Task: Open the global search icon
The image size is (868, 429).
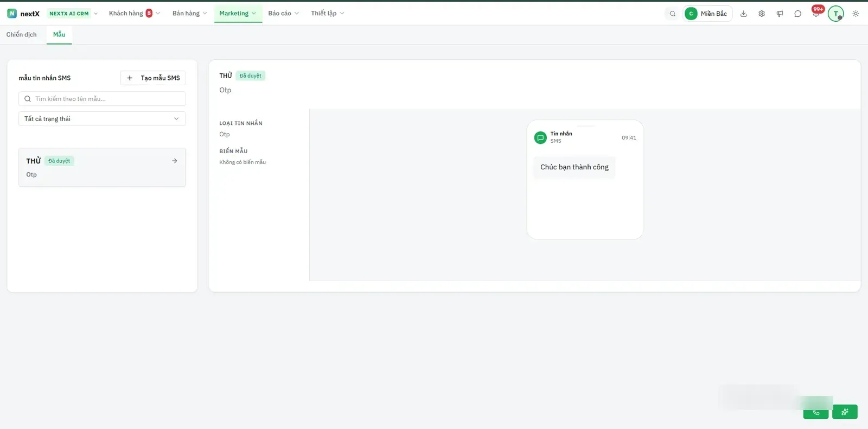Action: tap(673, 14)
